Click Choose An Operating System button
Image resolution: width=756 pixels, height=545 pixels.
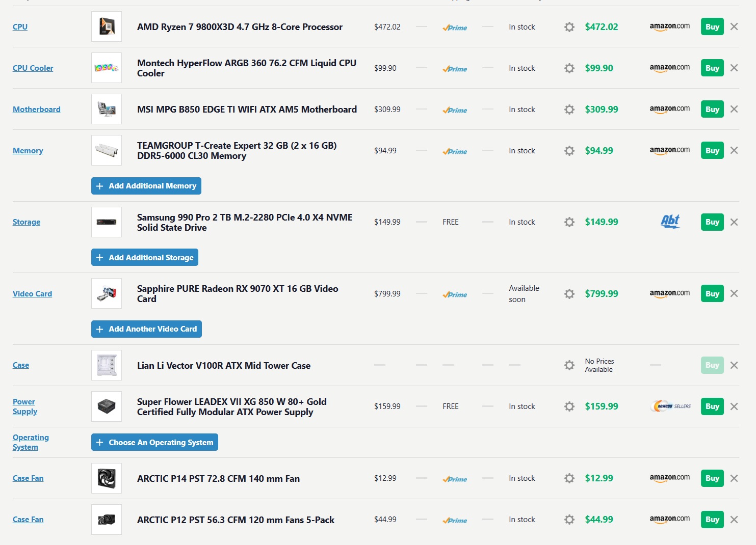(154, 442)
